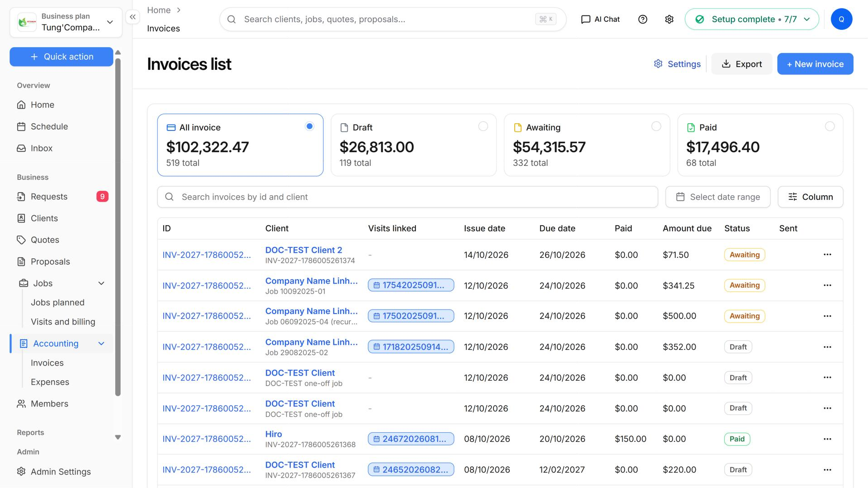Click the Export button
This screenshot has height=488, width=868.
[x=741, y=64]
